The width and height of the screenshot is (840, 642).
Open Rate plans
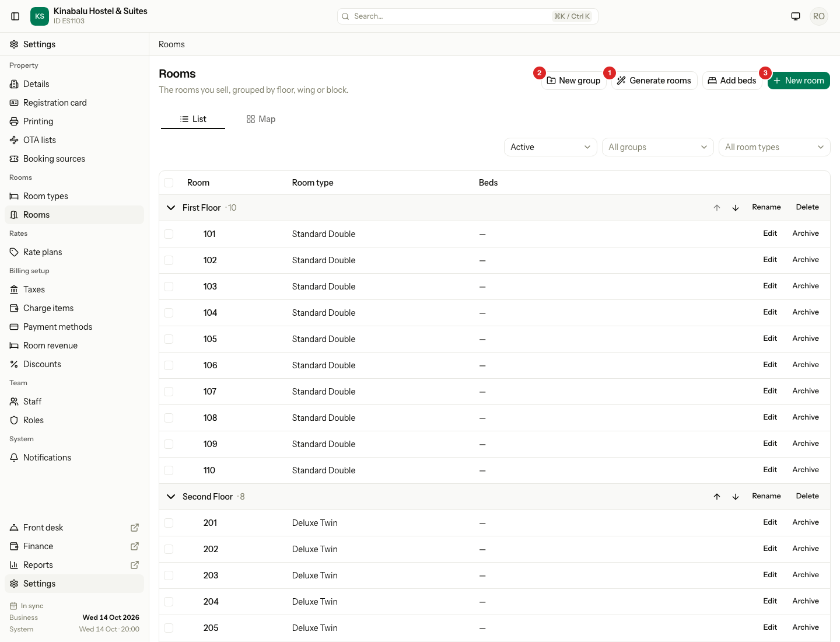click(74, 252)
